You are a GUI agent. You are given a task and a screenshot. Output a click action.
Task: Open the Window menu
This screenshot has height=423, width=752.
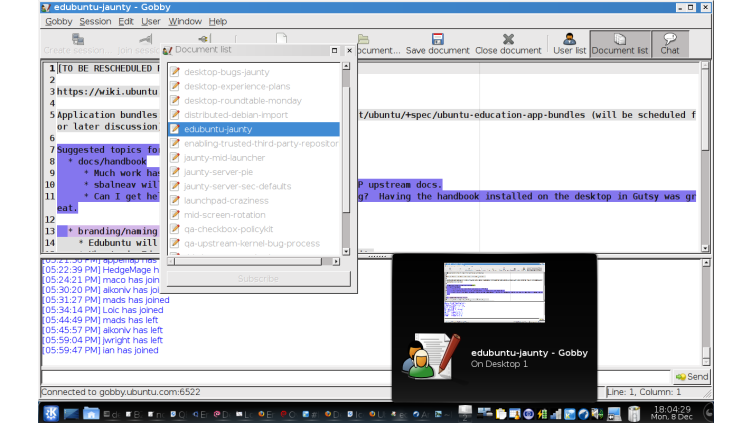pyautogui.click(x=185, y=22)
